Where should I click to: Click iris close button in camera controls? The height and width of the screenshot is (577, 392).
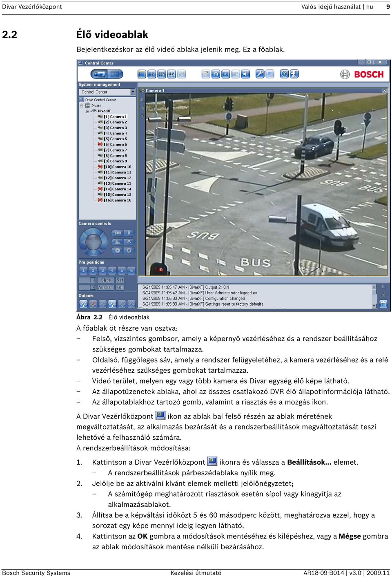point(117,250)
